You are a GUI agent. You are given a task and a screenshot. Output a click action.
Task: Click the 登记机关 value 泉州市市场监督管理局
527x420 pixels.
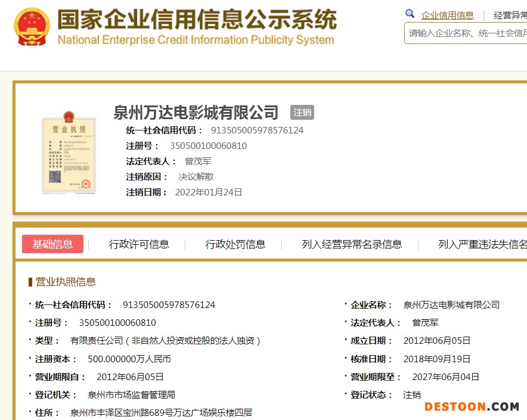click(131, 395)
